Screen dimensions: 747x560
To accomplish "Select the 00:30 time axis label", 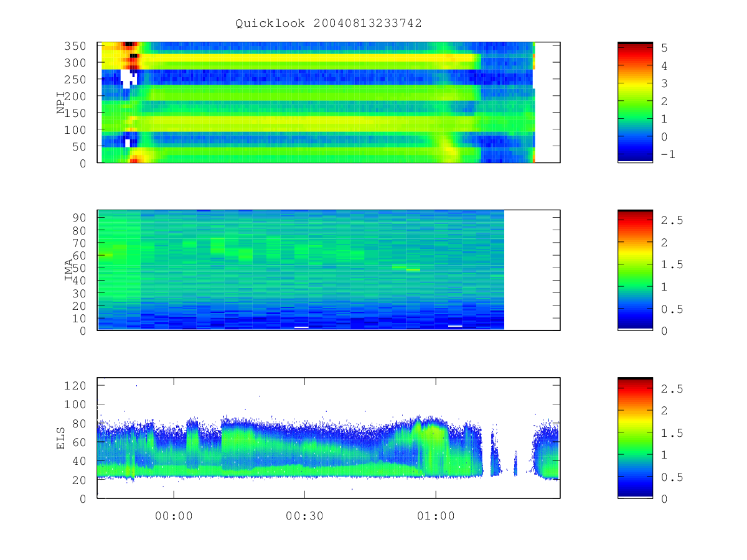I will [x=304, y=516].
